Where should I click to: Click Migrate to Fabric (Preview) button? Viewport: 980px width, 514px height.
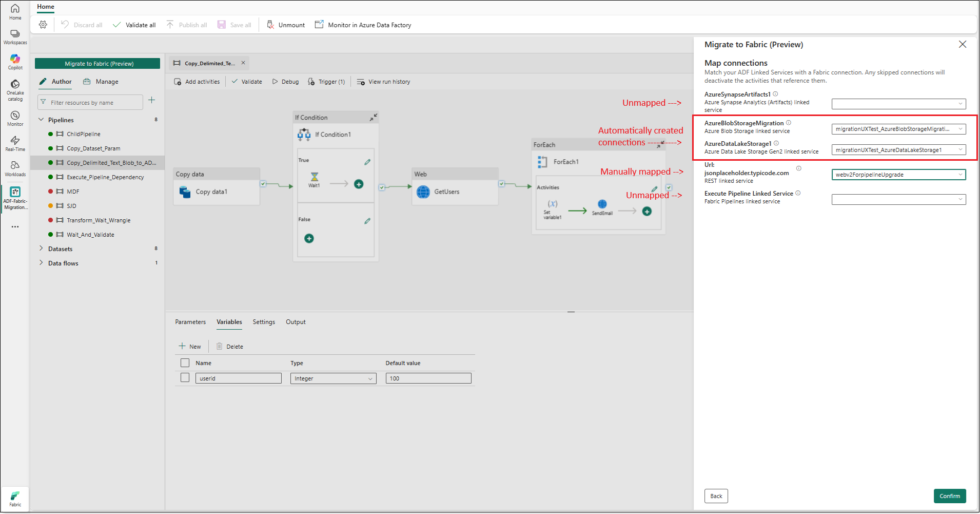[x=97, y=64]
